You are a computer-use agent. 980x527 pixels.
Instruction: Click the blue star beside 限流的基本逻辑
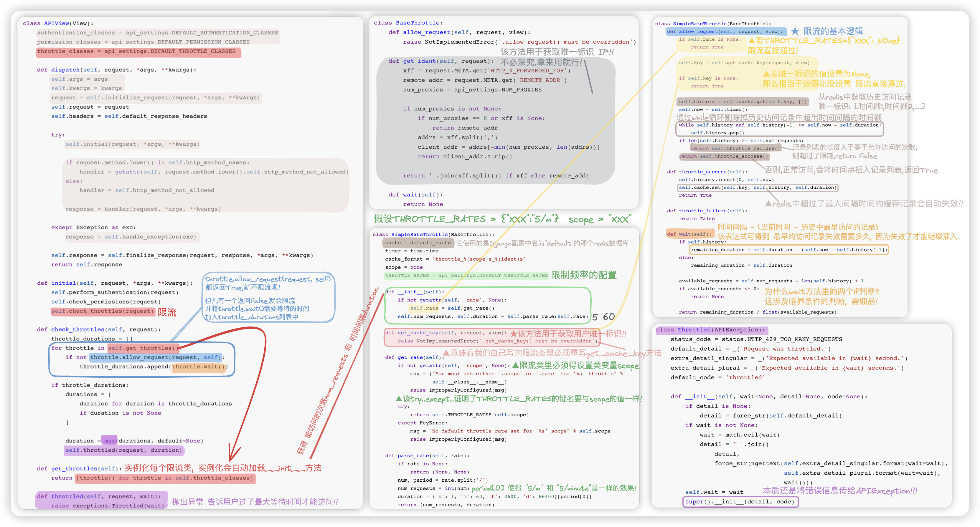pos(795,31)
